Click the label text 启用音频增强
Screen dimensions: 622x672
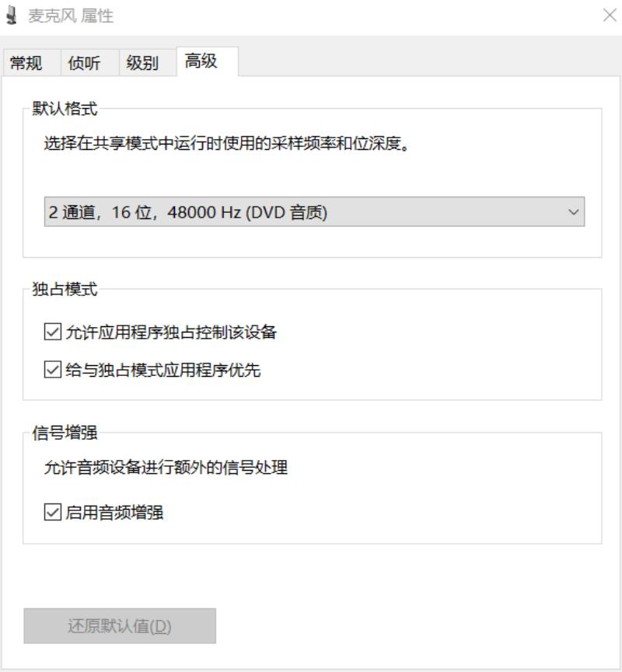point(114,513)
